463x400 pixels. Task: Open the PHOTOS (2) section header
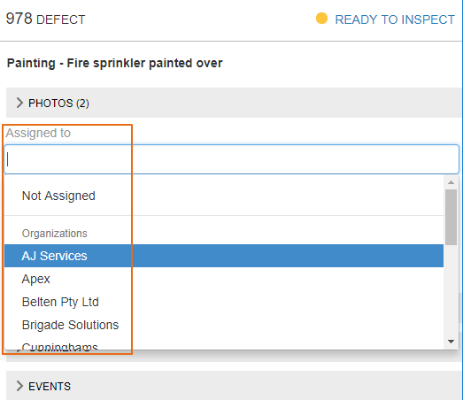pos(233,103)
